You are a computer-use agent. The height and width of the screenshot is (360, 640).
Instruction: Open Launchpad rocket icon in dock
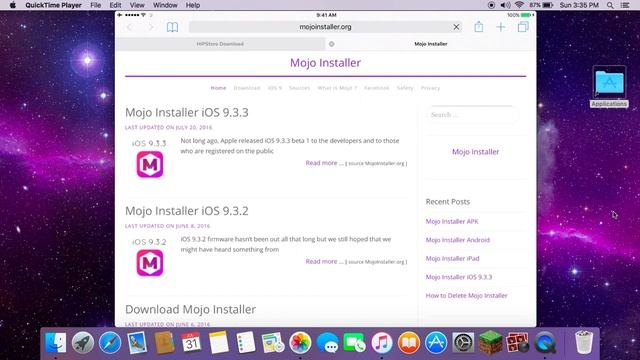[x=83, y=342]
